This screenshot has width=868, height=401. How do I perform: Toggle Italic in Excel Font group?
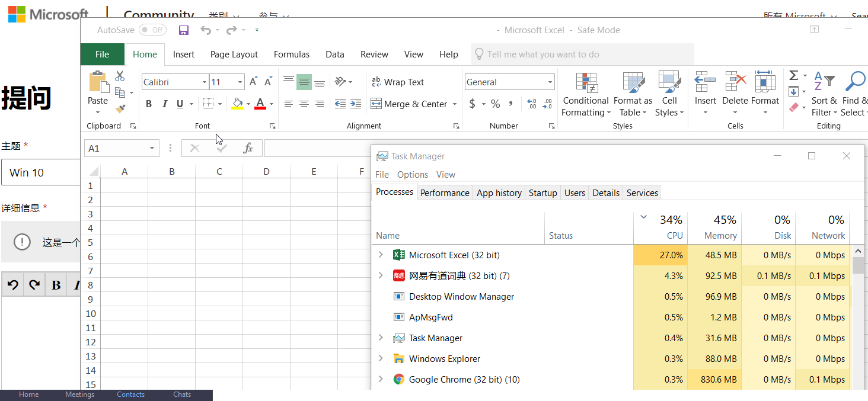click(x=165, y=104)
